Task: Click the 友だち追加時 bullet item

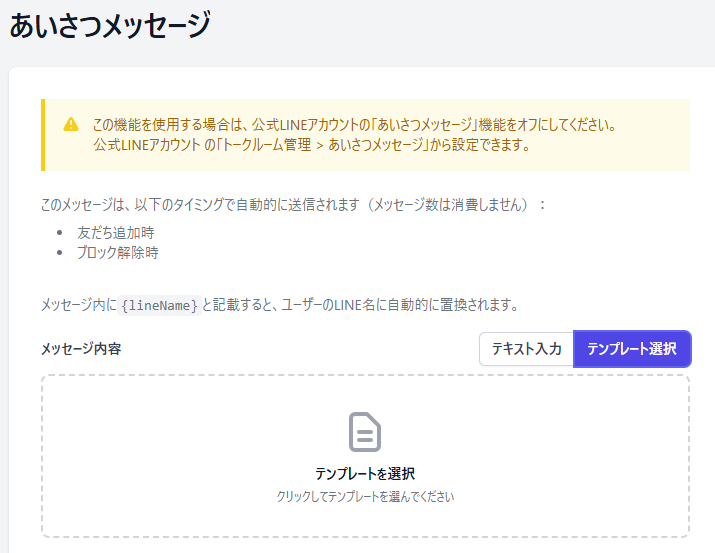Action: click(x=115, y=232)
